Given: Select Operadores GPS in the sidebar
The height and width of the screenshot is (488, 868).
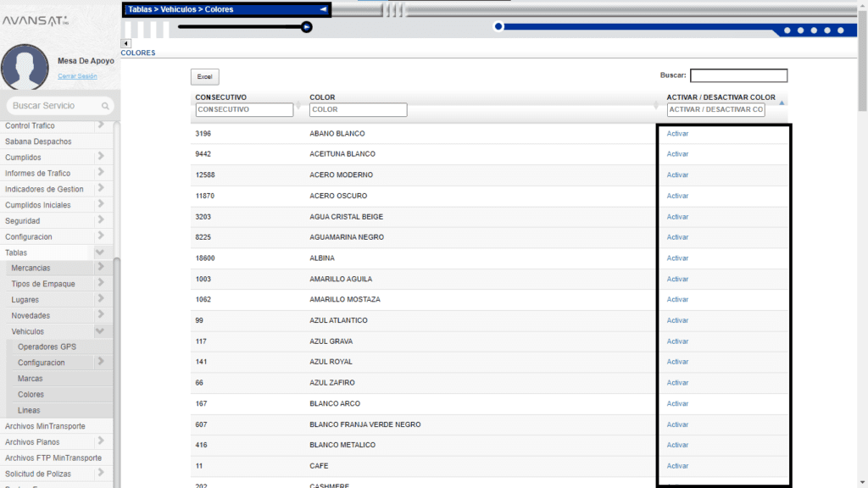Looking at the screenshot, I should point(47,347).
